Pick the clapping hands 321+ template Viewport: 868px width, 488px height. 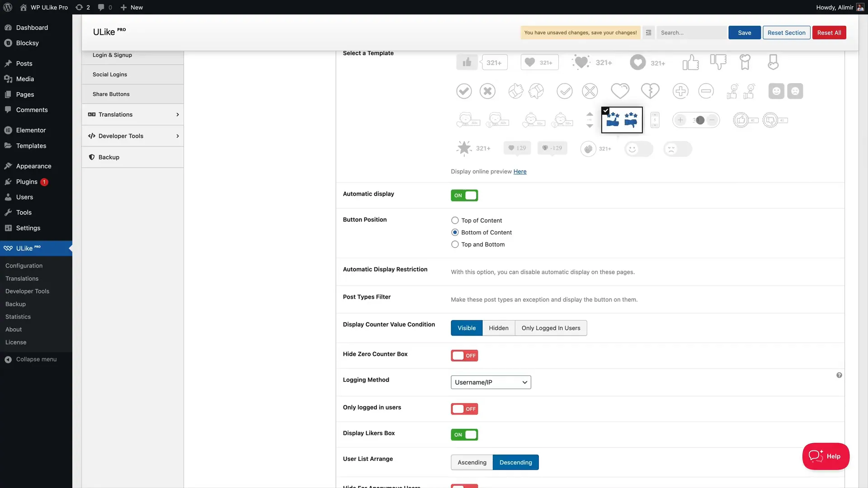pyautogui.click(x=596, y=149)
